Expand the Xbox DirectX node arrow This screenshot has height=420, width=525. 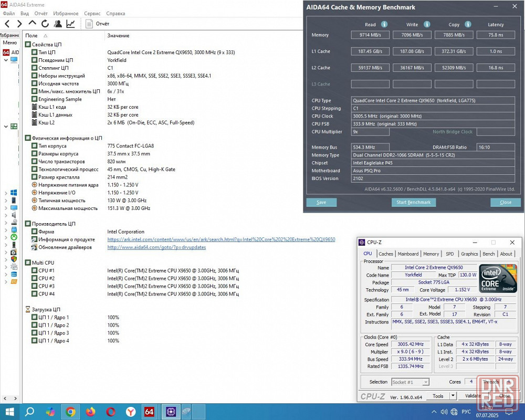pyautogui.click(x=6, y=237)
